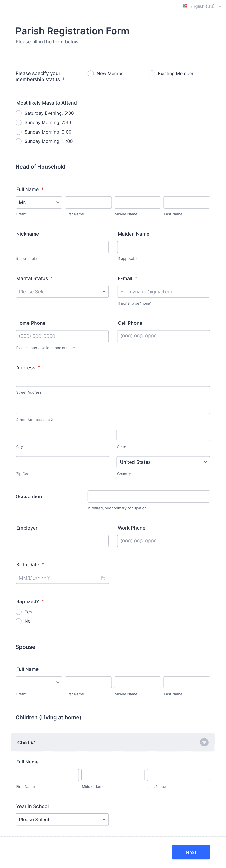Select the New Member radio button
226x868 pixels.
(x=90, y=73)
